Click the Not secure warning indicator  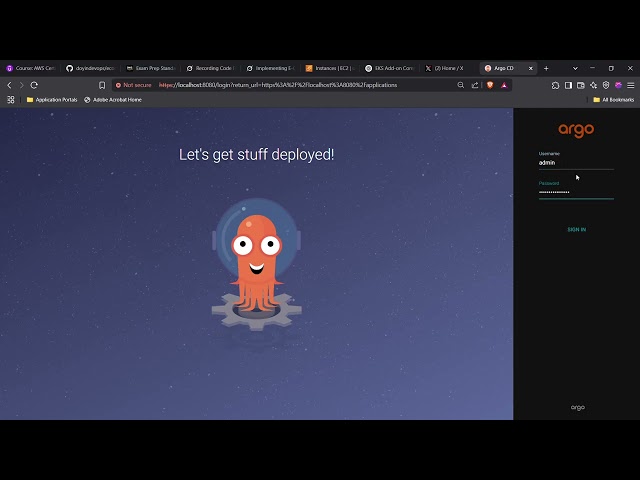tap(133, 85)
